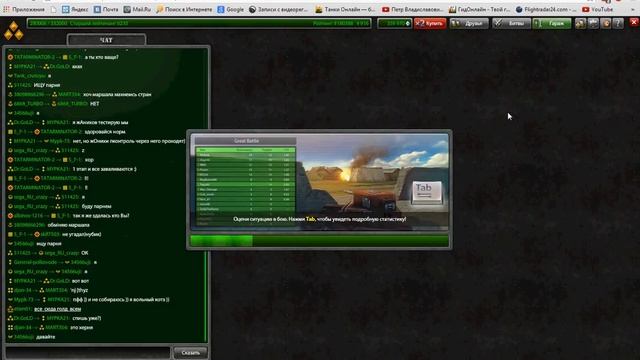Send message with the Сказать button
The width and height of the screenshot is (640, 360).
coord(191,353)
